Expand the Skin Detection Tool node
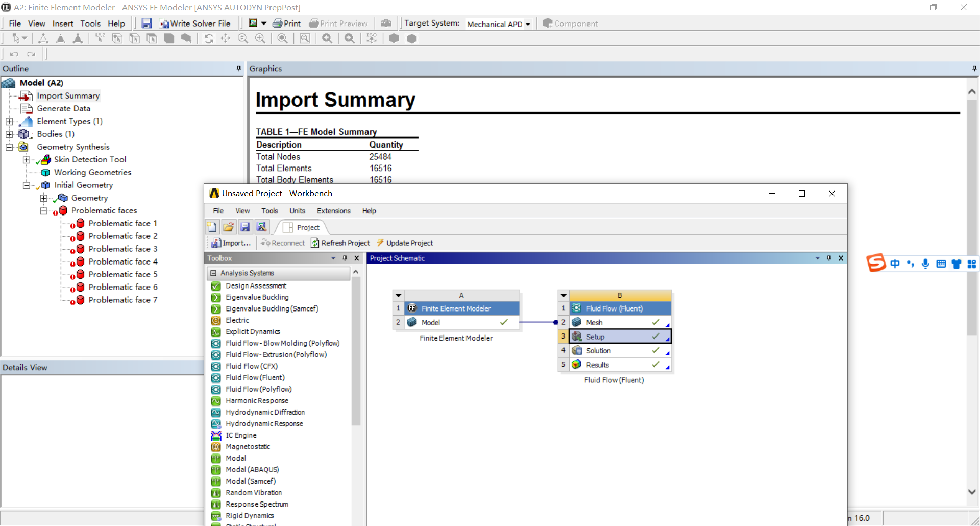The image size is (980, 526). click(27, 160)
